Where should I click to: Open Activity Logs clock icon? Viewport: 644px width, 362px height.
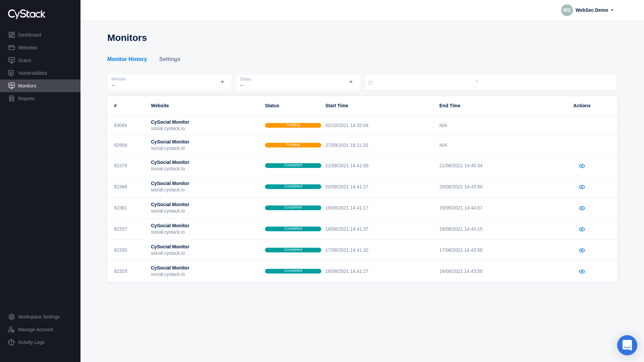pos(12,342)
